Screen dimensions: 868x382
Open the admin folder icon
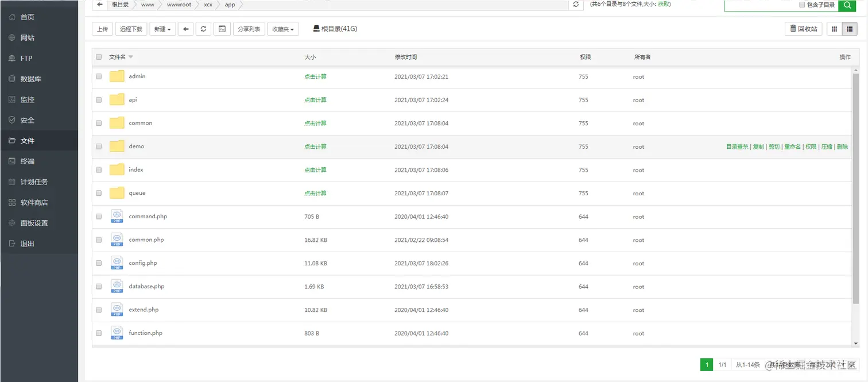click(117, 76)
